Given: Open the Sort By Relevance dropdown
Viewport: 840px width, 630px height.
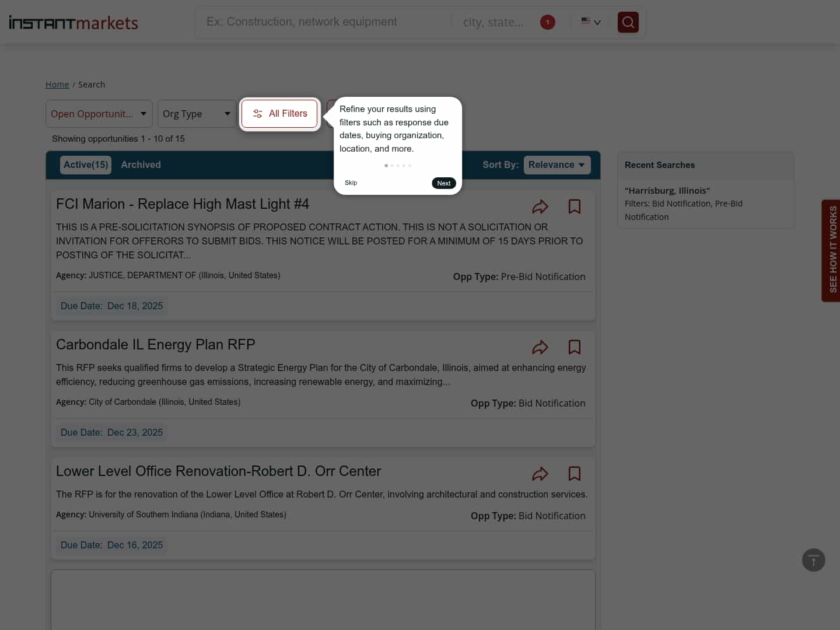Looking at the screenshot, I should click(x=556, y=164).
